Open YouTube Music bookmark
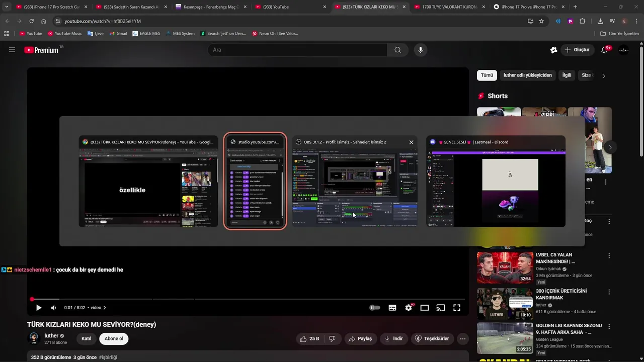644x362 pixels. [x=65, y=34]
